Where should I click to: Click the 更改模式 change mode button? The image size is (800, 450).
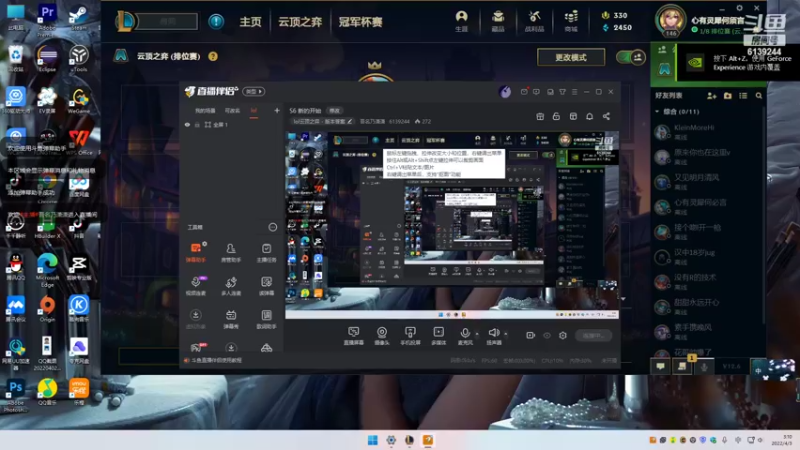tap(571, 57)
